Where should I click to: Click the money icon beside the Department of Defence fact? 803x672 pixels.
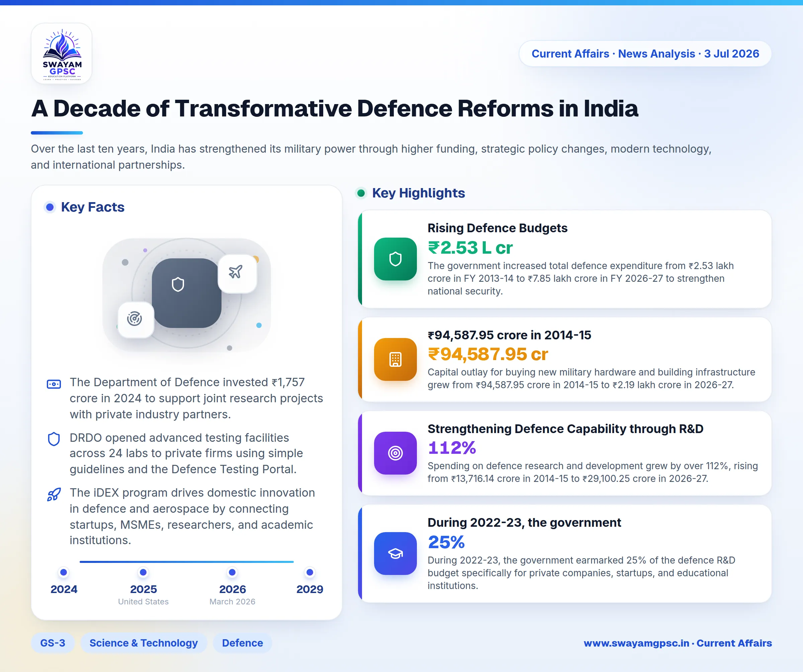[54, 384]
